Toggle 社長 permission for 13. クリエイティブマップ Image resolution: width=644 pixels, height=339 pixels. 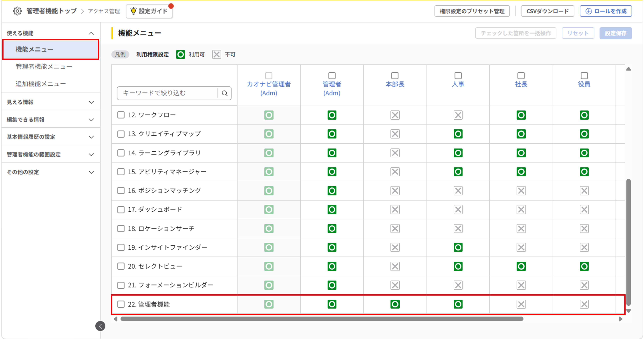(521, 134)
